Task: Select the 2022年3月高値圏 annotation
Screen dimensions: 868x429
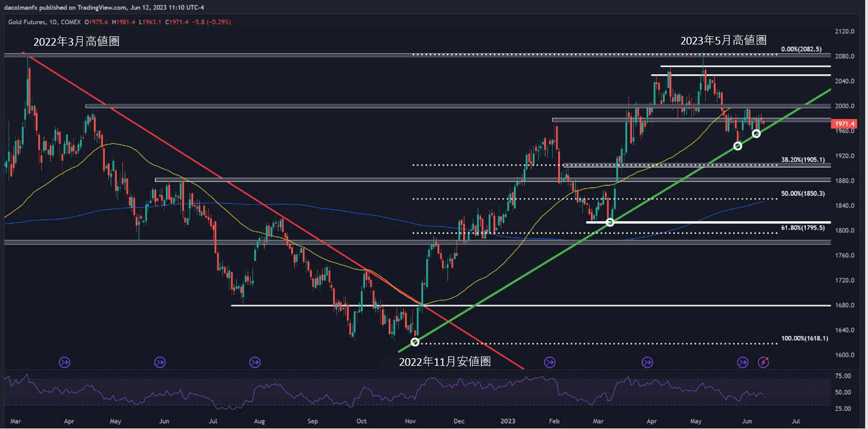Action: tap(76, 42)
